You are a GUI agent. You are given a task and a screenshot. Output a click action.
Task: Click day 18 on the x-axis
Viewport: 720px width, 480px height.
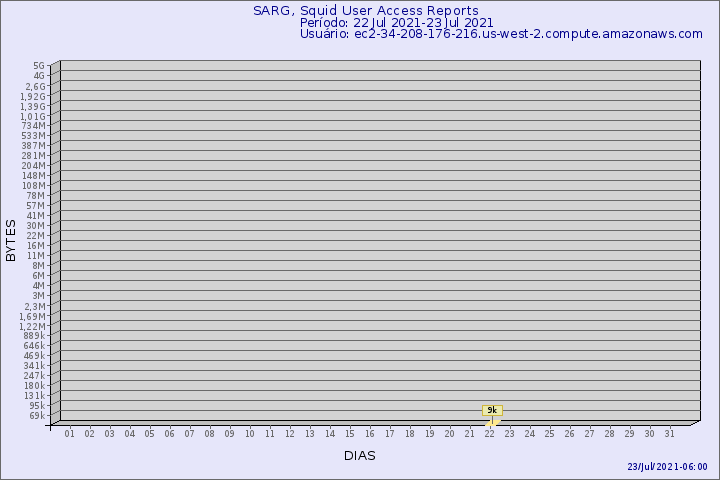pos(410,434)
